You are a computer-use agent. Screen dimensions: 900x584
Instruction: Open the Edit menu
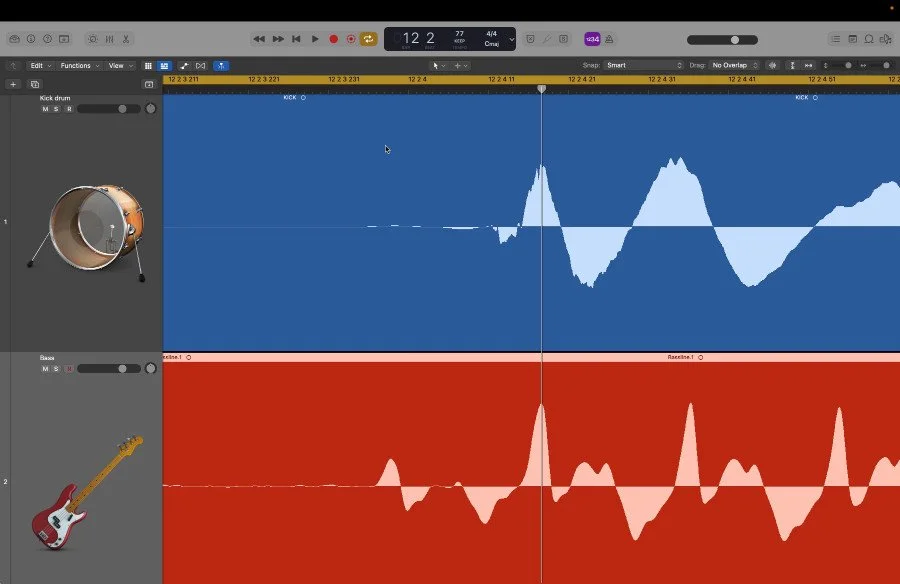40,65
